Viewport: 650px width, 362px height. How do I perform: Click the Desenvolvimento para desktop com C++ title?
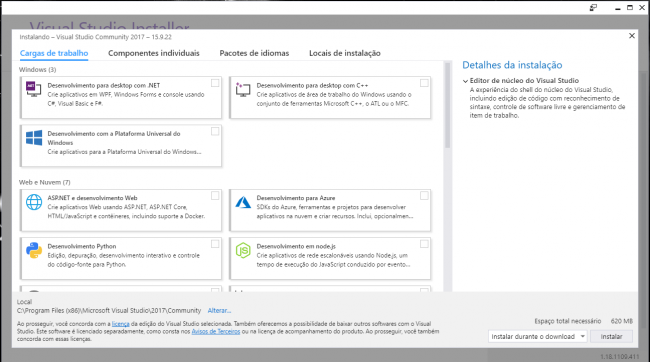click(x=312, y=85)
